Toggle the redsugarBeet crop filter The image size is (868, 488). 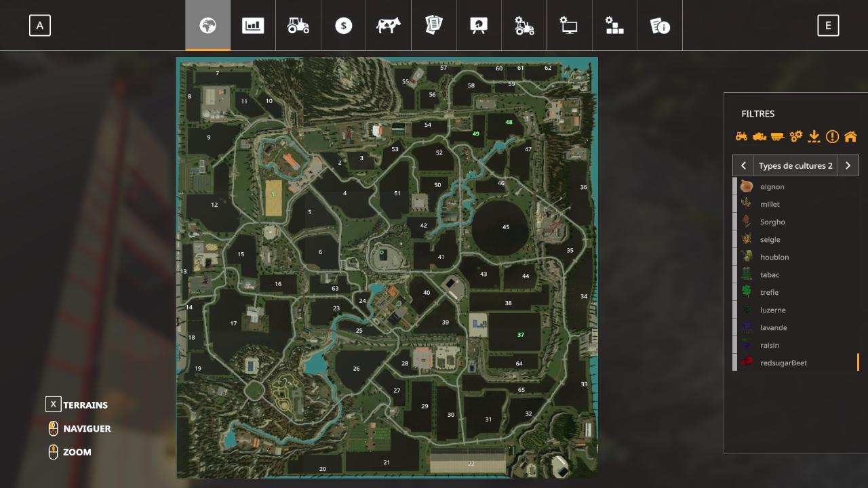(795, 363)
